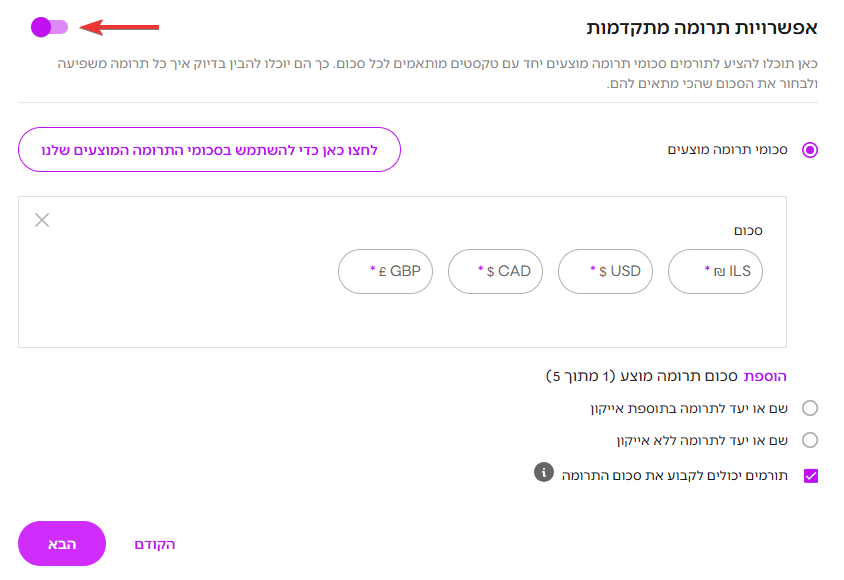Click the הוספת link to add amount

pyautogui.click(x=765, y=376)
